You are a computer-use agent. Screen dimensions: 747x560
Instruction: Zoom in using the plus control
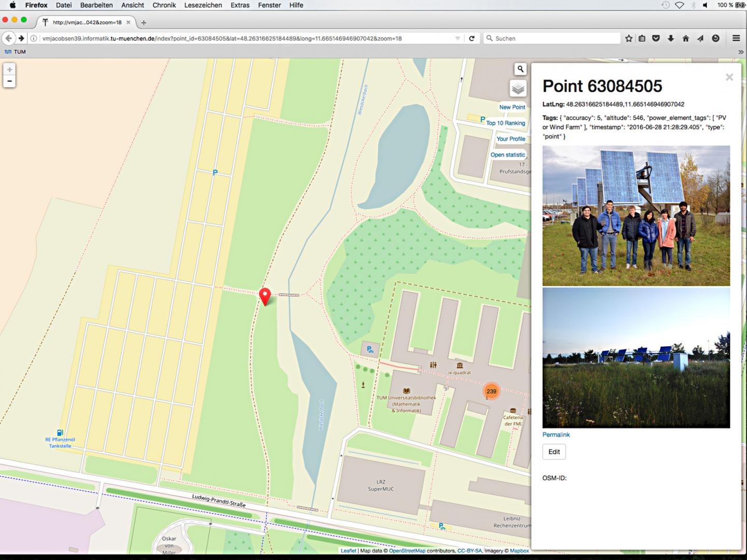tap(9, 68)
